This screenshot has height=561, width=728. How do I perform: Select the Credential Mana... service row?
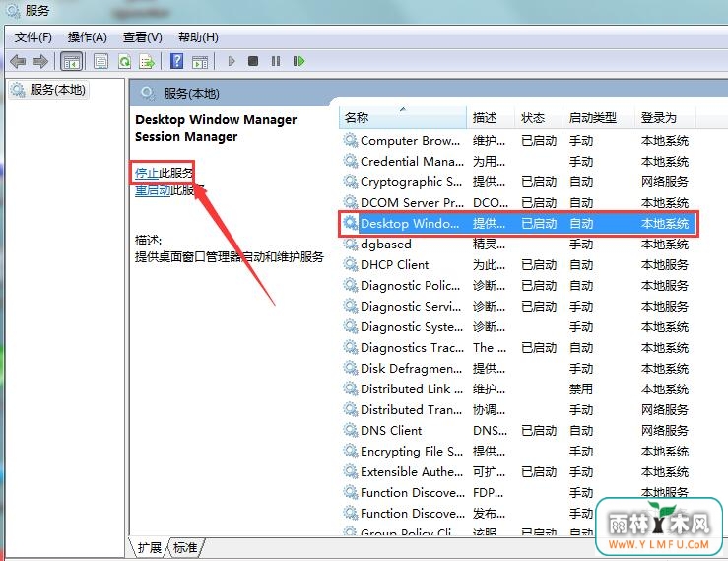click(x=518, y=162)
